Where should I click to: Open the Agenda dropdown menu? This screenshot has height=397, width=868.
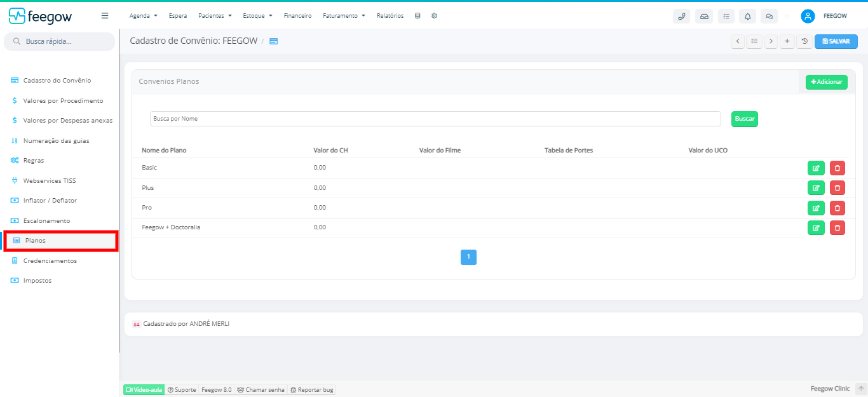143,16
